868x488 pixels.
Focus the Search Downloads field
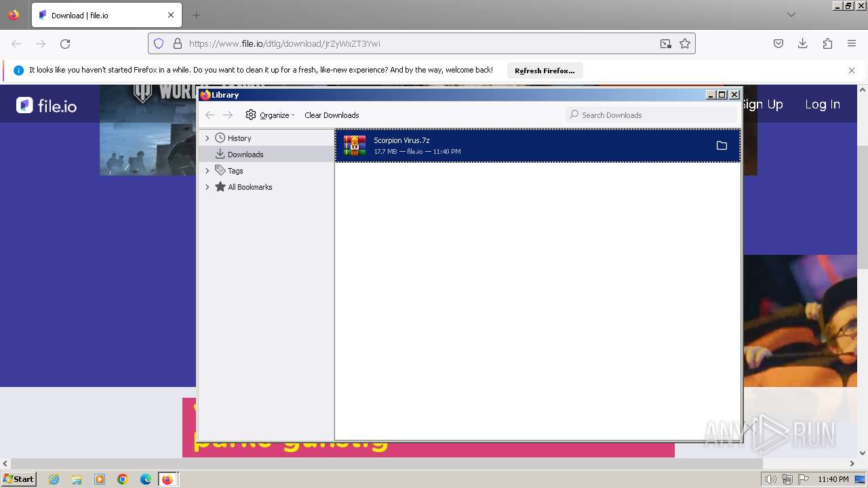pos(652,115)
